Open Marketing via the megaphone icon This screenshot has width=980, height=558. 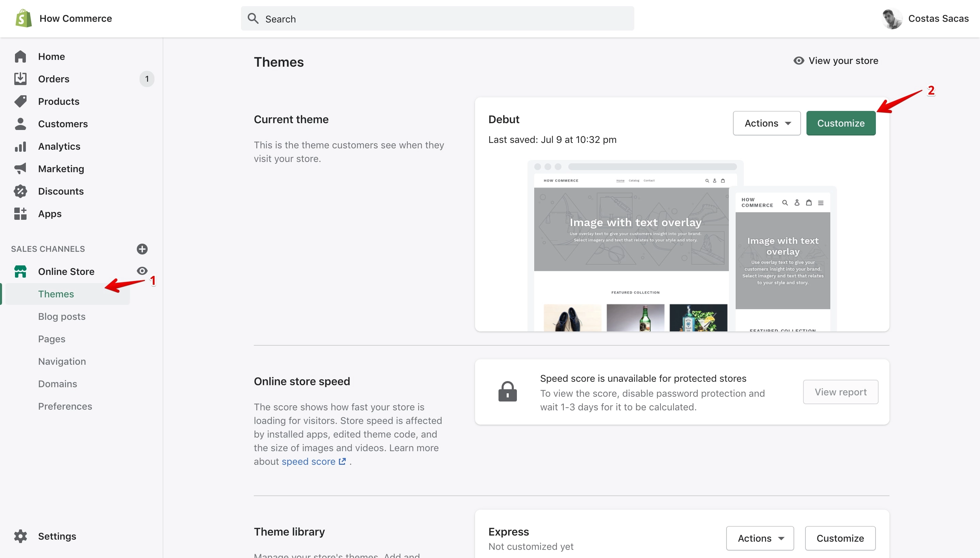click(x=20, y=169)
